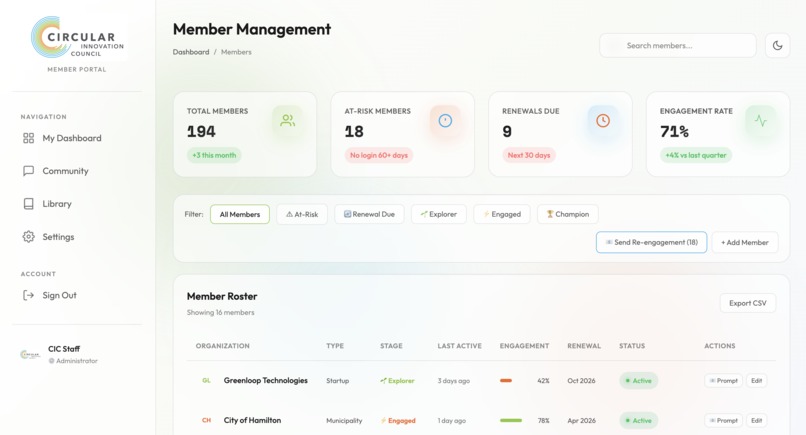
Task: Click the Engagement column header
Action: [524, 346]
